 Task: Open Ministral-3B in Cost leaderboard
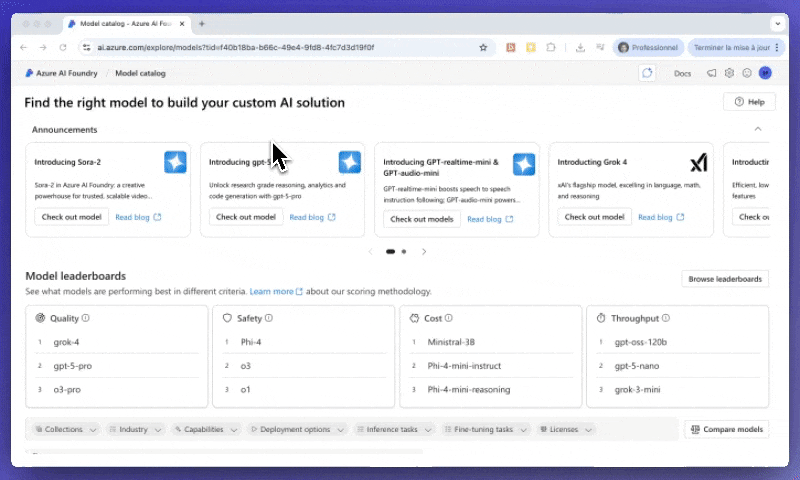[x=451, y=342]
